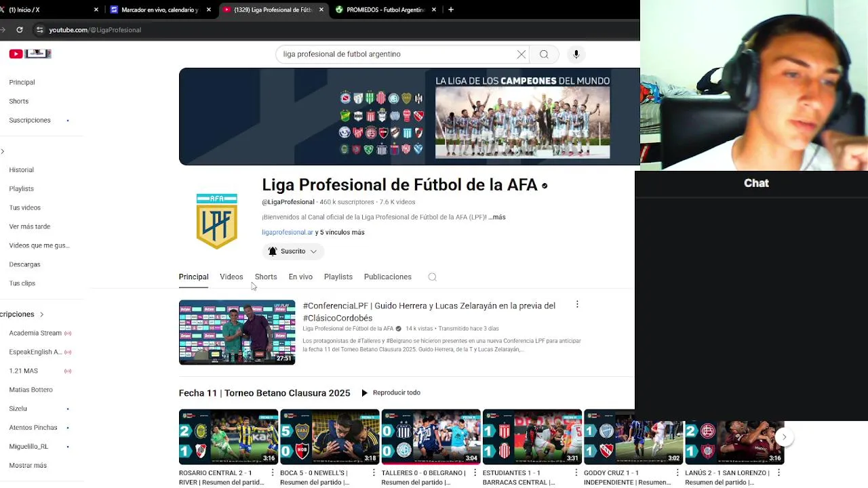Open Historial in the sidebar
This screenshot has width=868, height=488.
coord(21,170)
